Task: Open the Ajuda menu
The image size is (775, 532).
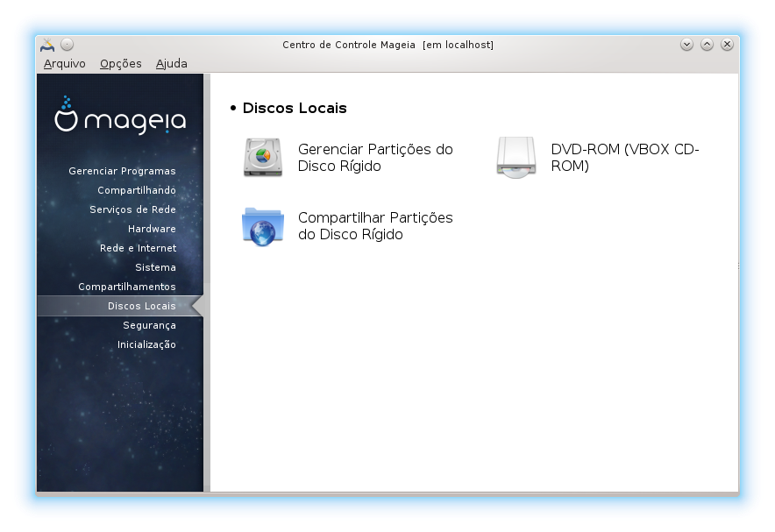Action: [172, 64]
